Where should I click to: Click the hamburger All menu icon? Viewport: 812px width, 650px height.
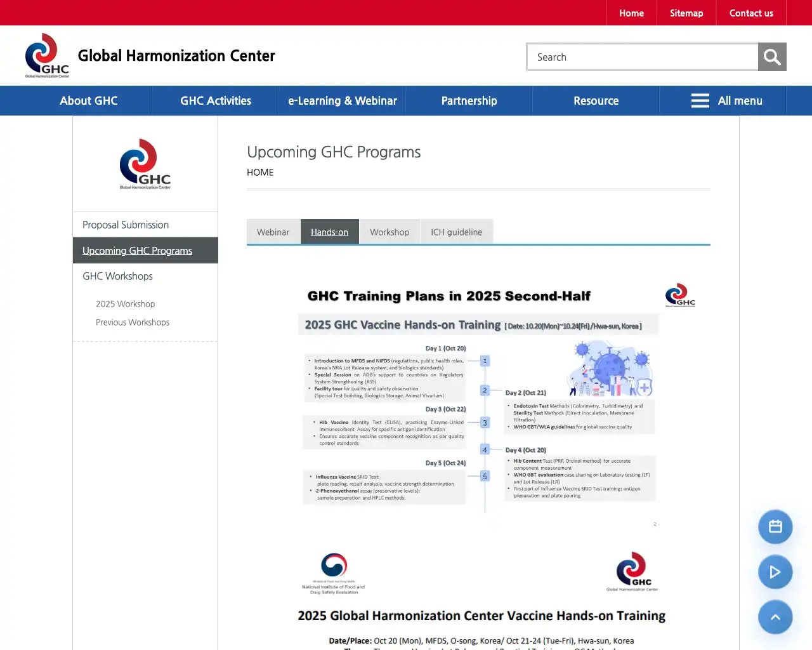pos(700,101)
